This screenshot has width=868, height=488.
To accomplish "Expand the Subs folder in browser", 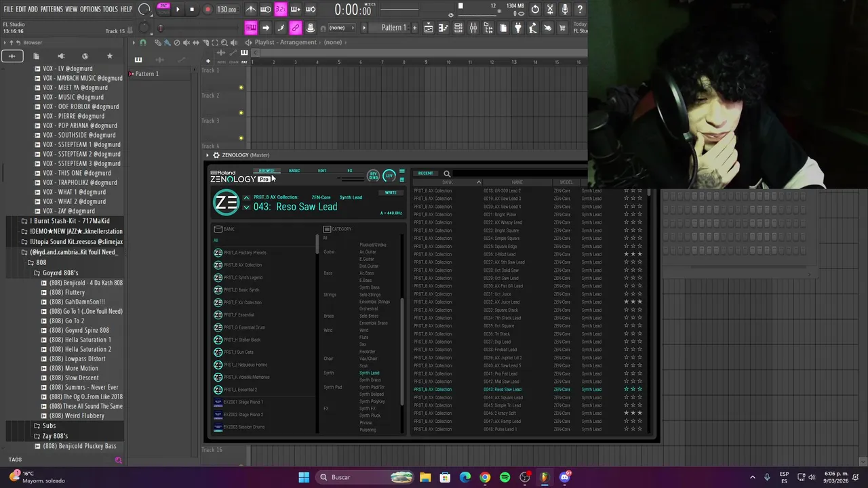I will click(x=49, y=426).
